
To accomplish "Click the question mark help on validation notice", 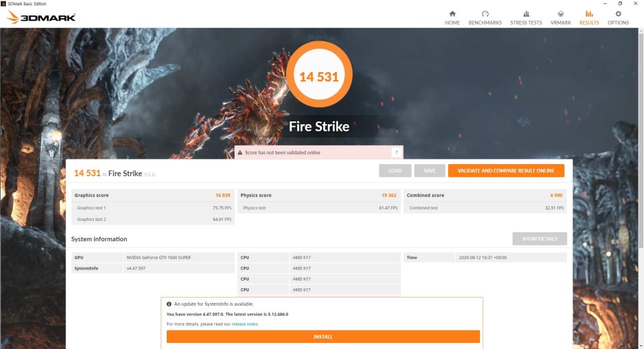I will coord(397,153).
